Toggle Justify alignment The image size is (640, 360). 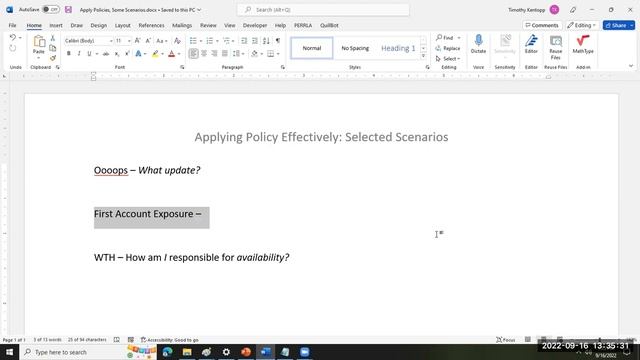225,54
